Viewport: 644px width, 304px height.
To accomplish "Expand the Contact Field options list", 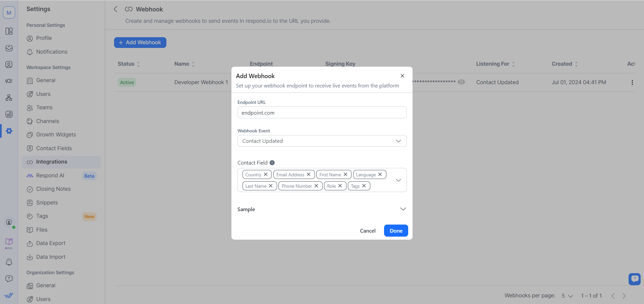I will click(x=398, y=180).
